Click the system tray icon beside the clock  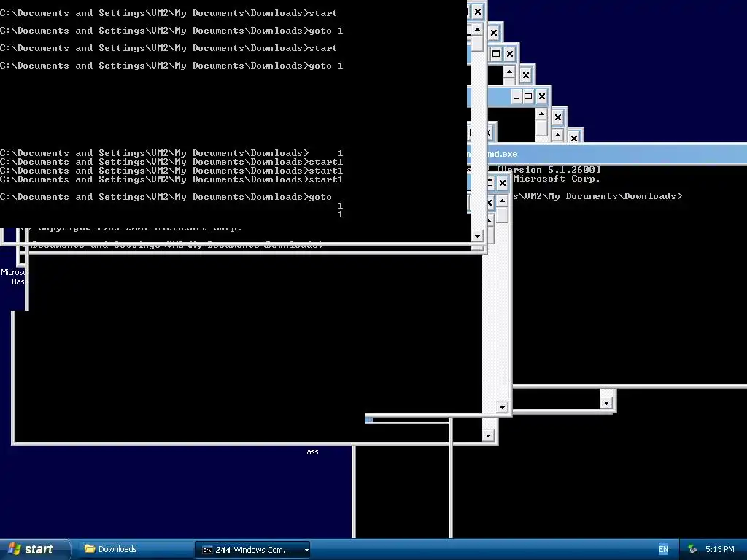692,549
